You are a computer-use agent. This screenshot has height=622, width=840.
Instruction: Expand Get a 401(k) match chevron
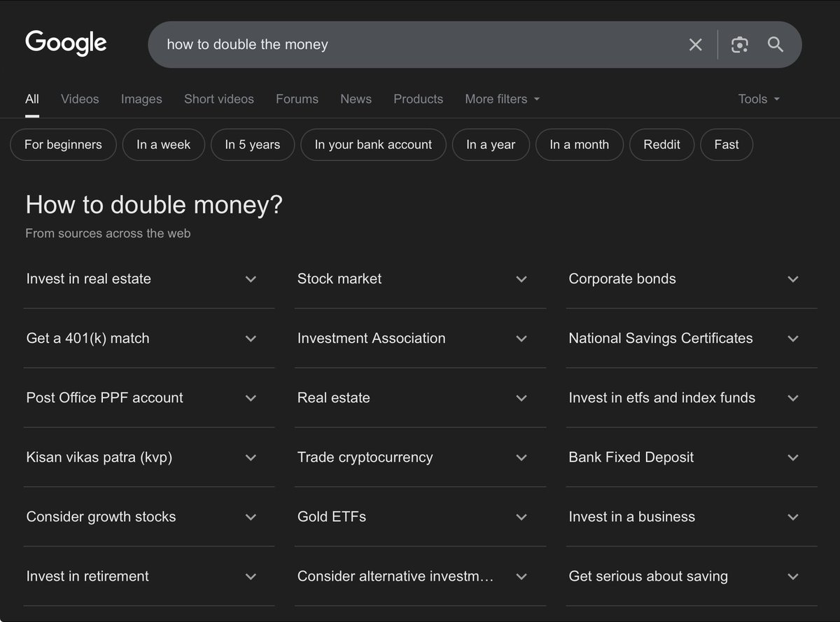tap(251, 339)
